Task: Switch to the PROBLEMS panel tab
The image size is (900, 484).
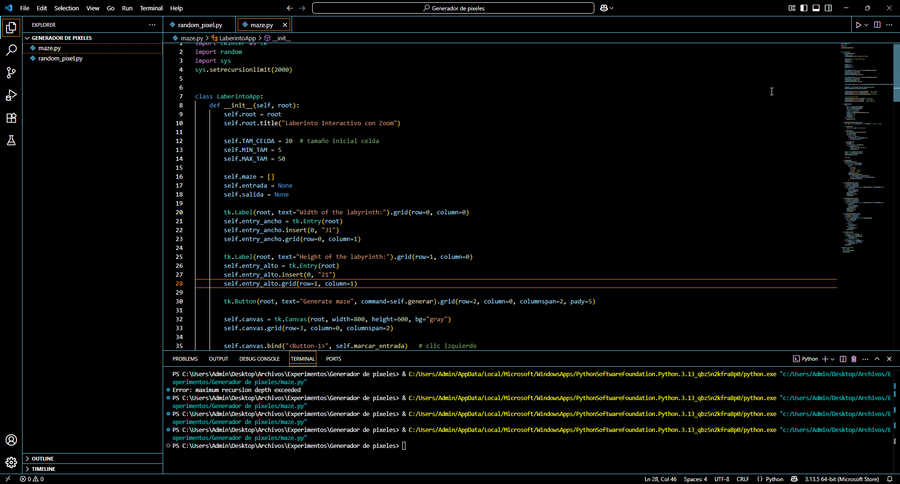Action: 185,359
